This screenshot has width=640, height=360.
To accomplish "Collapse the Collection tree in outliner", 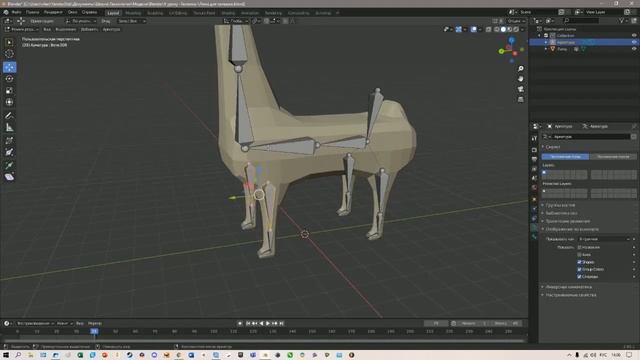I will pos(540,36).
